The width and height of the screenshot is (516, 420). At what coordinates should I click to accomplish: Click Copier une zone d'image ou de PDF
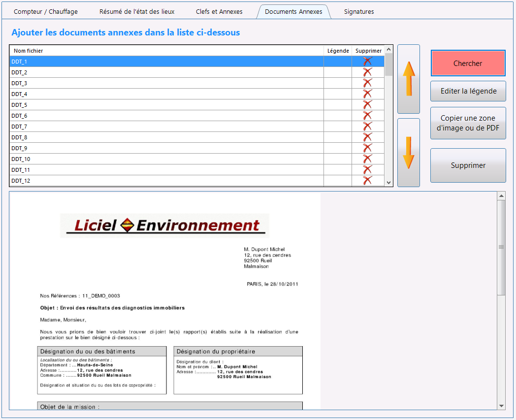(x=468, y=123)
